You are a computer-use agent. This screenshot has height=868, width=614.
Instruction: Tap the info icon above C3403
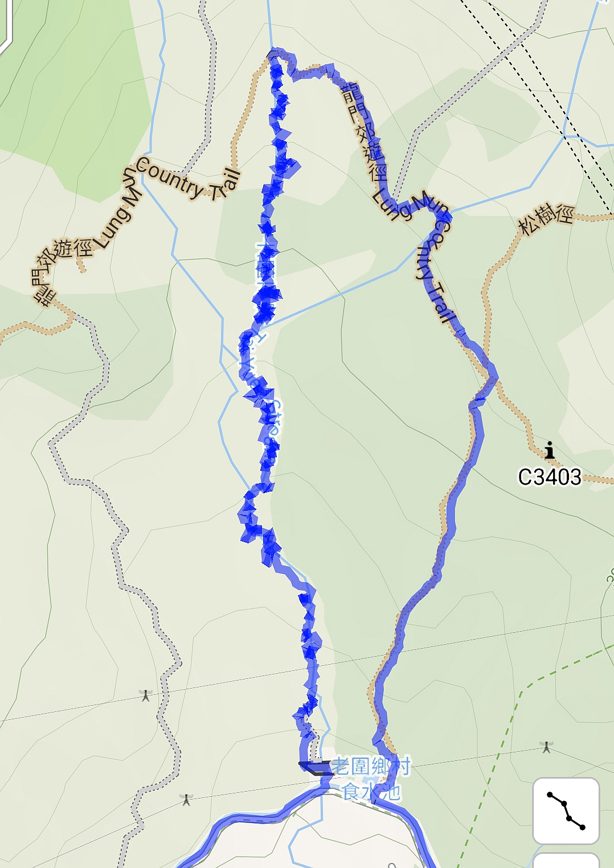pyautogui.click(x=550, y=450)
